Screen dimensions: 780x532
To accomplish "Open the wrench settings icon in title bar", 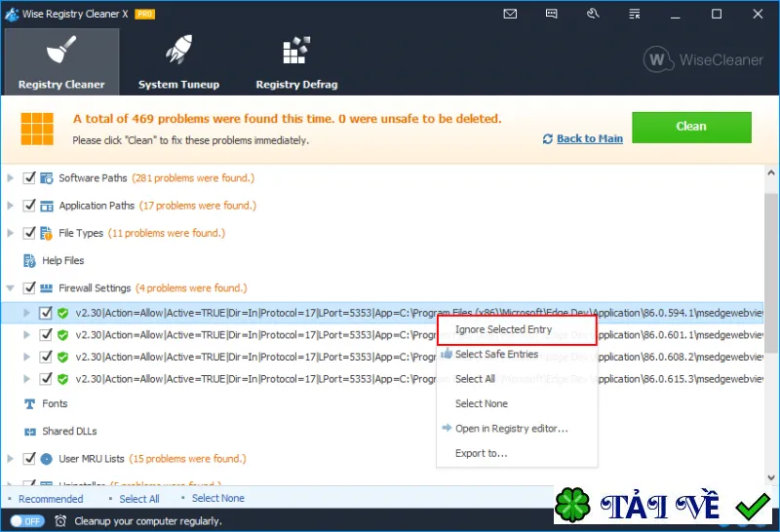I will pyautogui.click(x=593, y=14).
